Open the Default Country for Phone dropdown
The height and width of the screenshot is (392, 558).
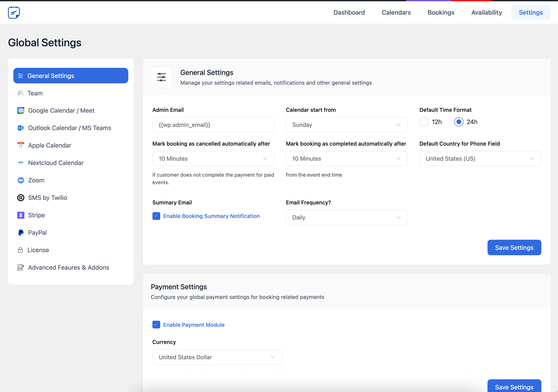(x=480, y=159)
